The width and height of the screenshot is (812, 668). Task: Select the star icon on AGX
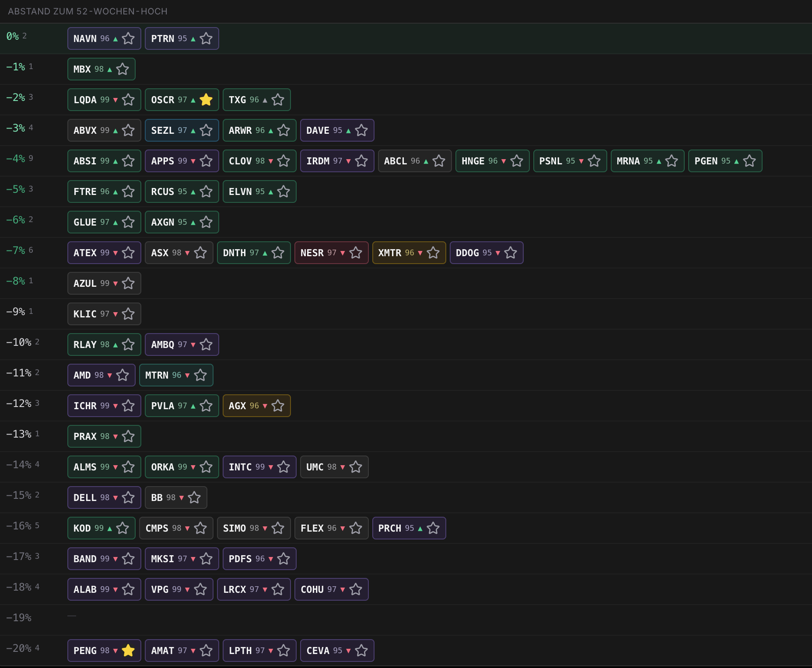(278, 406)
